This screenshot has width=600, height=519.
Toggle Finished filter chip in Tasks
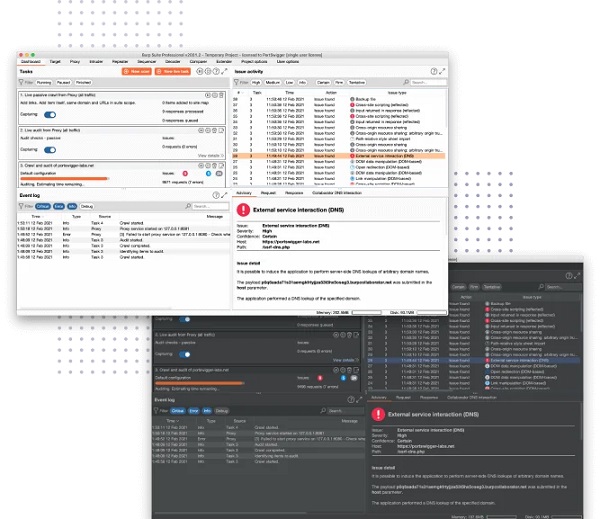click(x=83, y=82)
